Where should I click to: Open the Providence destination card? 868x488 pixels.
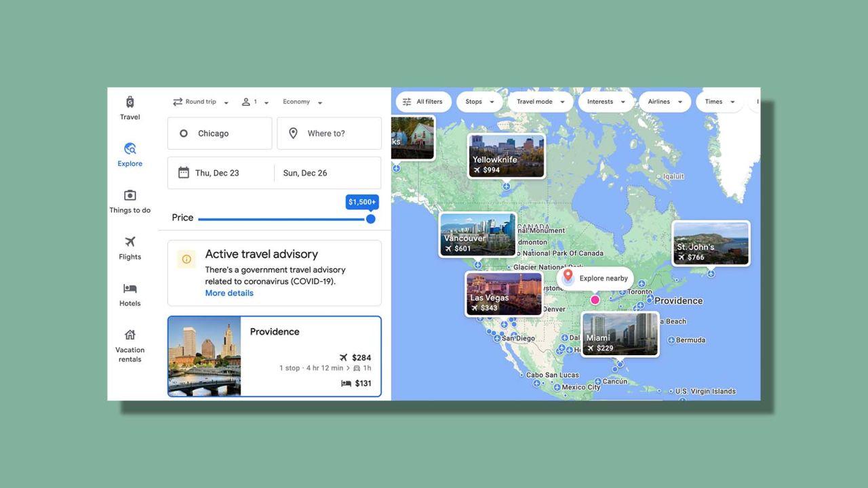(275, 357)
